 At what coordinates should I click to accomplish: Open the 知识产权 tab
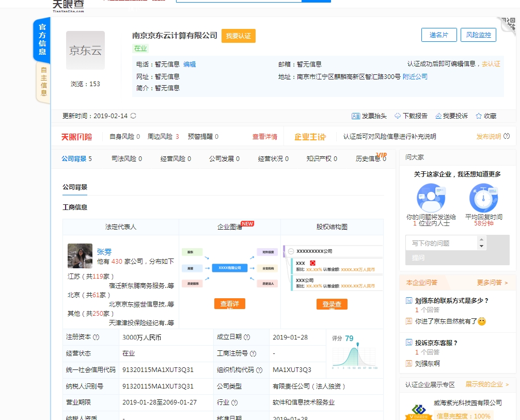point(321,159)
